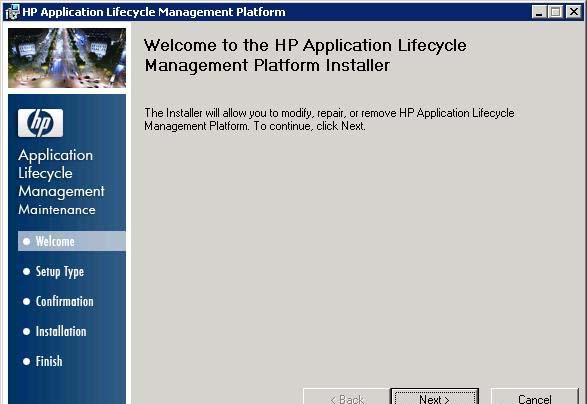587x404 pixels.
Task: Click the installer icon in title bar
Action: (x=12, y=12)
